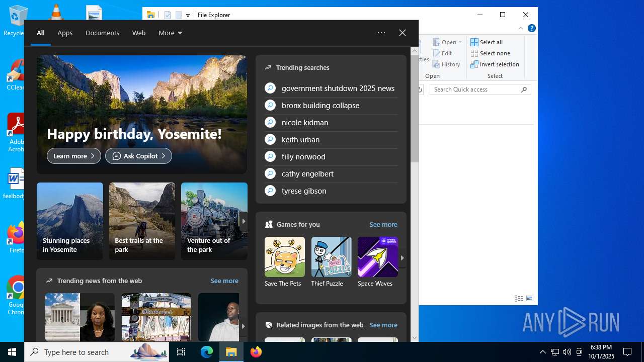Open Best trails at the park card
644x362 pixels.
[142, 221]
